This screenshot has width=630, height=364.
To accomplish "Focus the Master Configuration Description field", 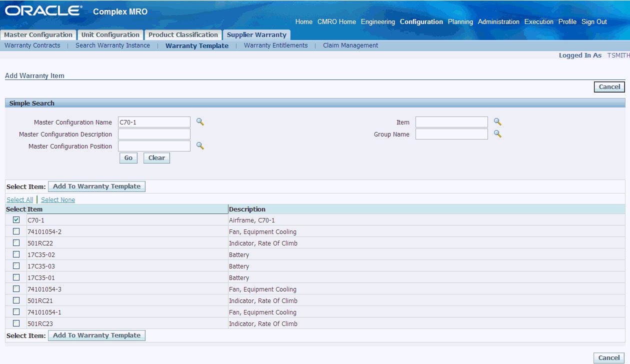I will (x=154, y=134).
